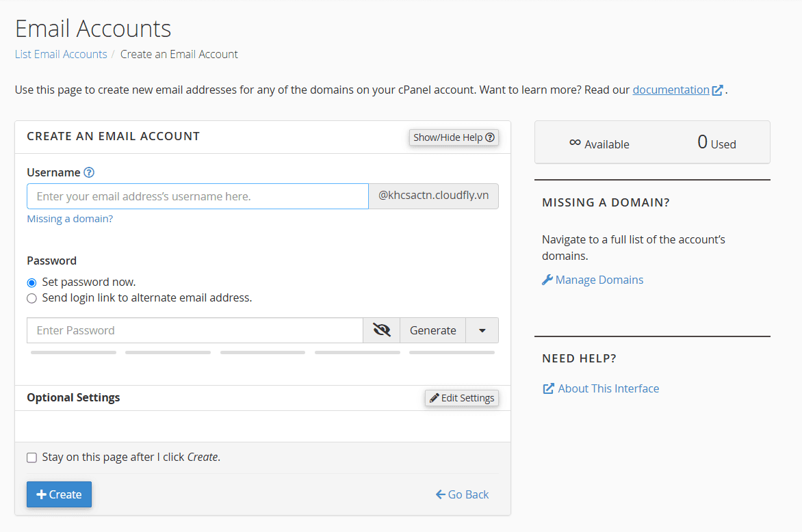
Task: Click the pencil icon in Edit Settings
Action: (434, 398)
